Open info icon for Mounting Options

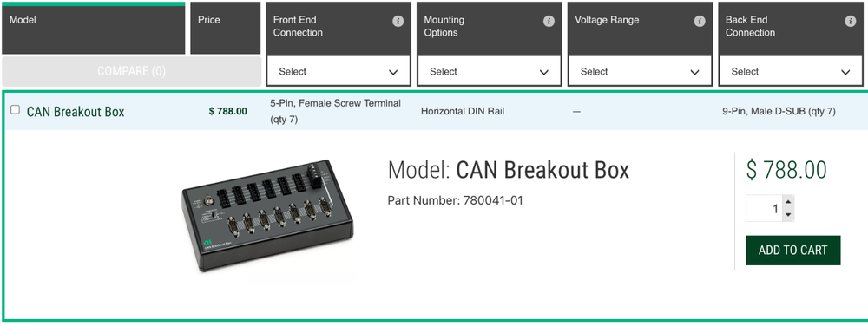(549, 21)
